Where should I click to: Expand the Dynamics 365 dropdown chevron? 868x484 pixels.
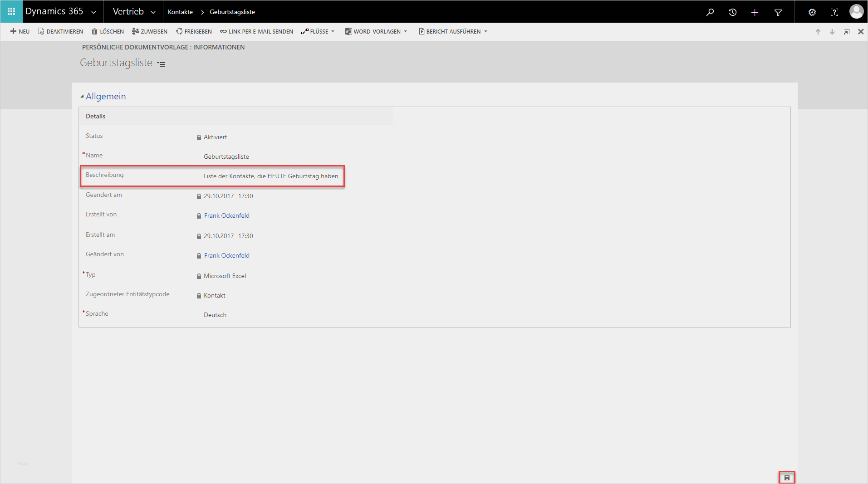(94, 12)
